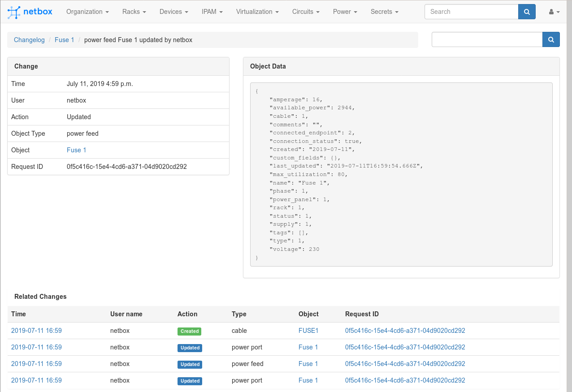
Task: Open the Racks dropdown menu
Action: 134,12
